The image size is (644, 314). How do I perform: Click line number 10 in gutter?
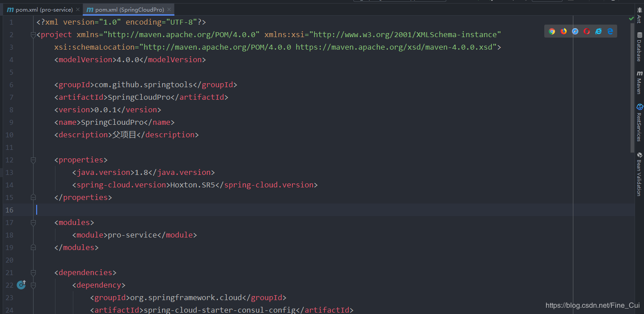tap(9, 135)
